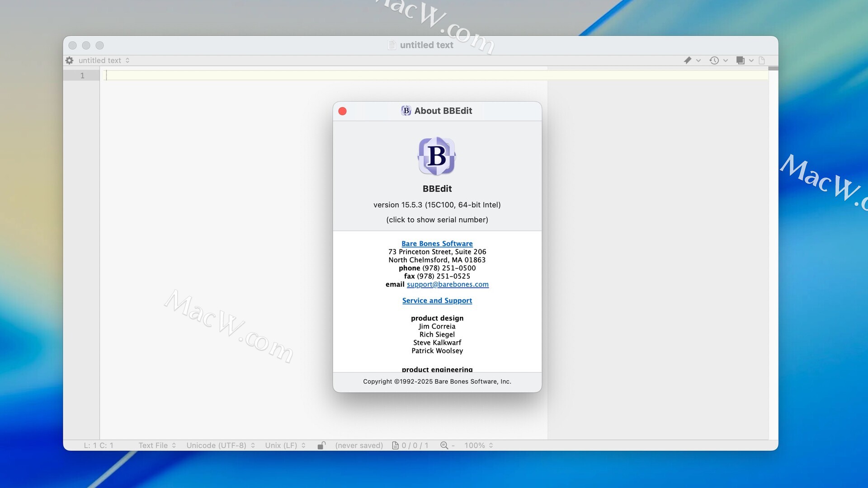868x488 pixels.
Task: Open the Service and Support link
Action: [x=437, y=300]
